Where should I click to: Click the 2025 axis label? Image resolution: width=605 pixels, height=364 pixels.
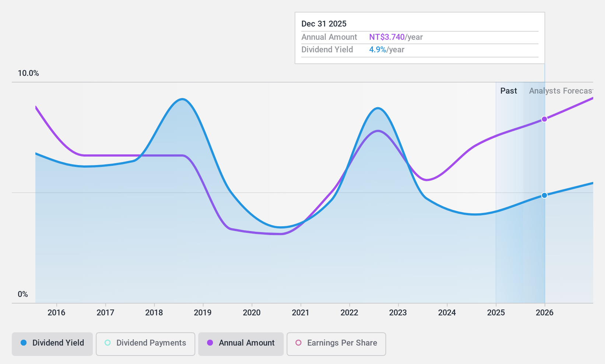(496, 313)
